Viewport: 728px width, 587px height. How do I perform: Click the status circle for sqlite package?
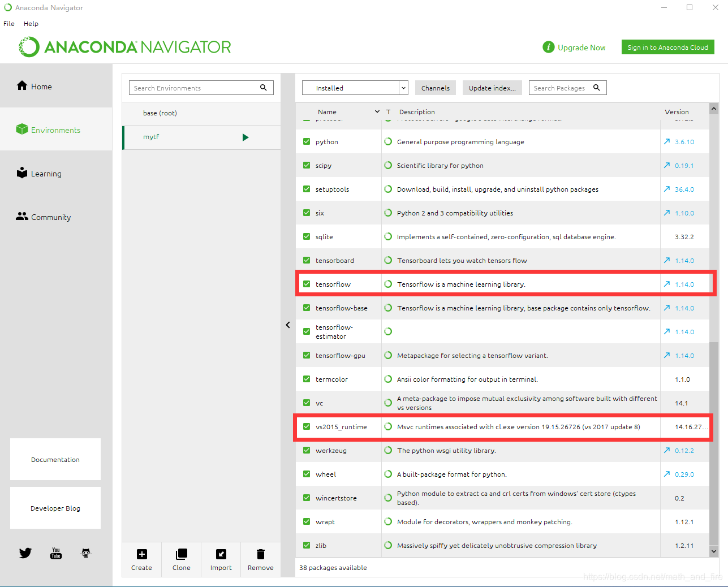click(388, 236)
